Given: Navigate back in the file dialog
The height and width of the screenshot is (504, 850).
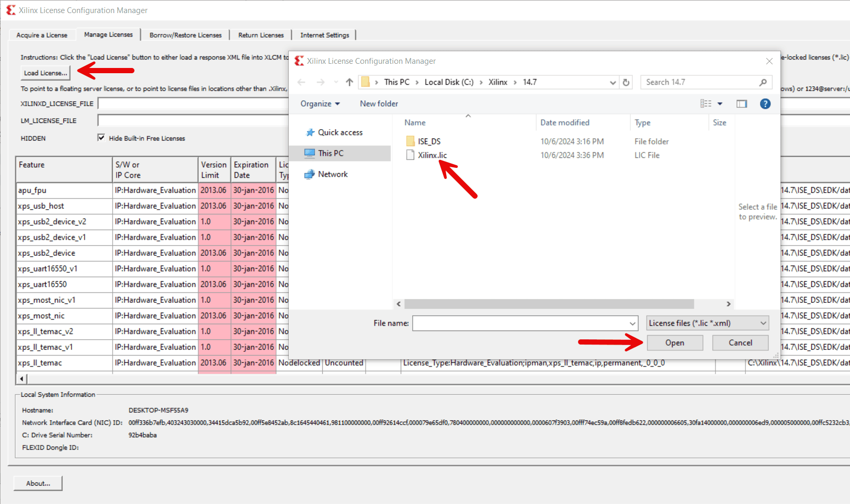Looking at the screenshot, I should pyautogui.click(x=301, y=82).
